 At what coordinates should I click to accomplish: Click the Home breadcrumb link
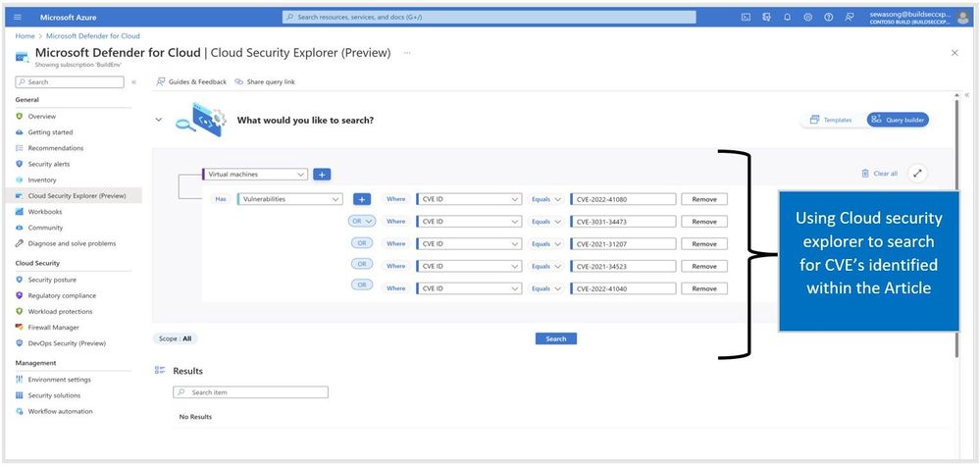pyautogui.click(x=25, y=36)
